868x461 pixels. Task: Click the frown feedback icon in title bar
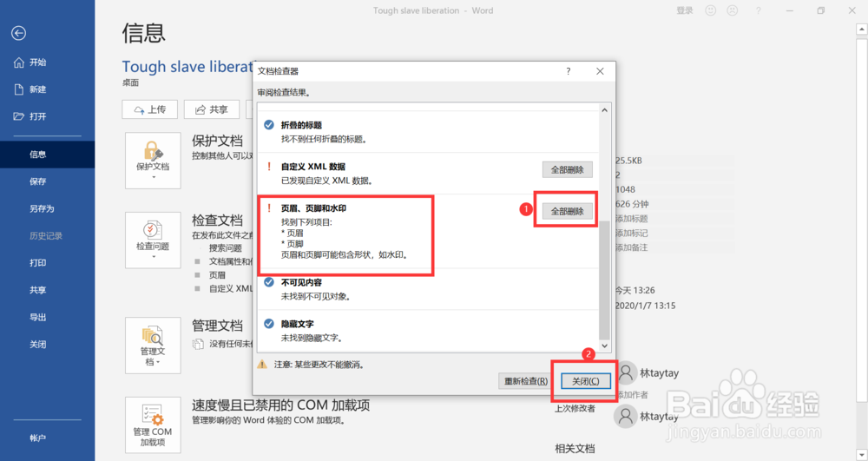coord(733,10)
